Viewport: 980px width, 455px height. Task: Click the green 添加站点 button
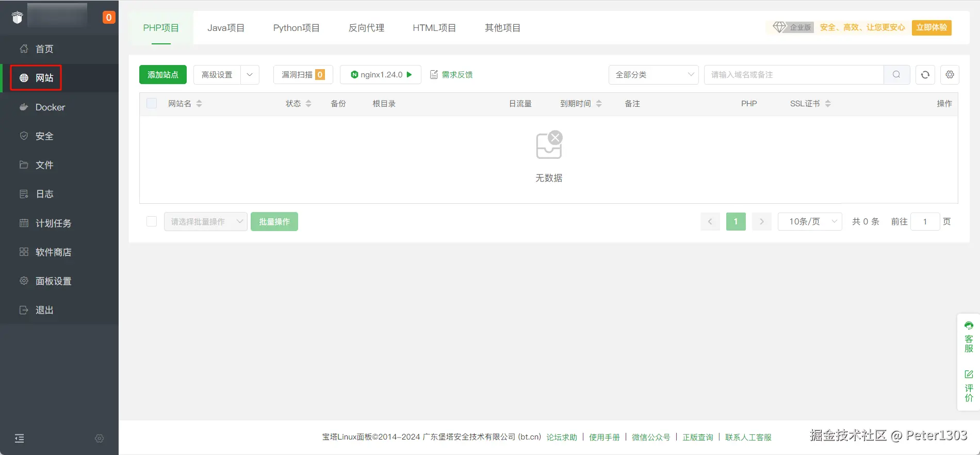(163, 75)
